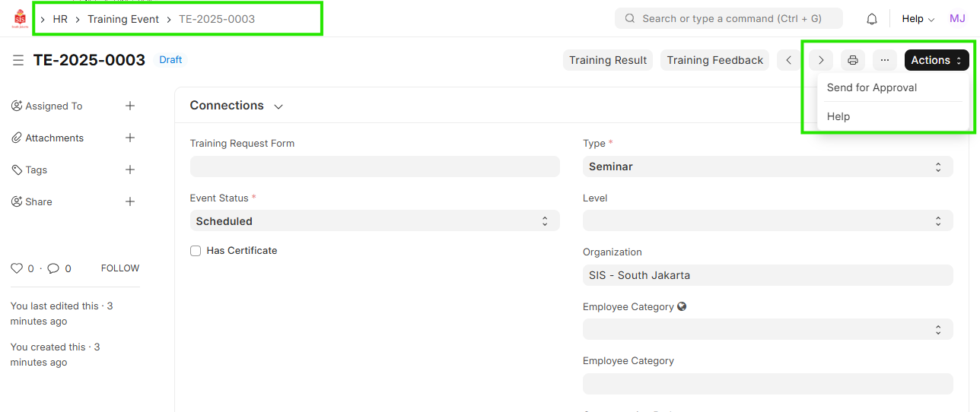Print this training event document
Viewport: 980px width, 412px height.
tap(853, 60)
